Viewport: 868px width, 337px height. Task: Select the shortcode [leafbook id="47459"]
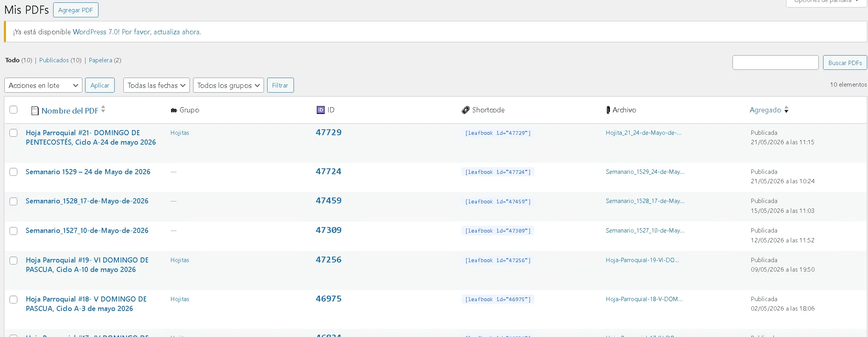click(x=498, y=202)
